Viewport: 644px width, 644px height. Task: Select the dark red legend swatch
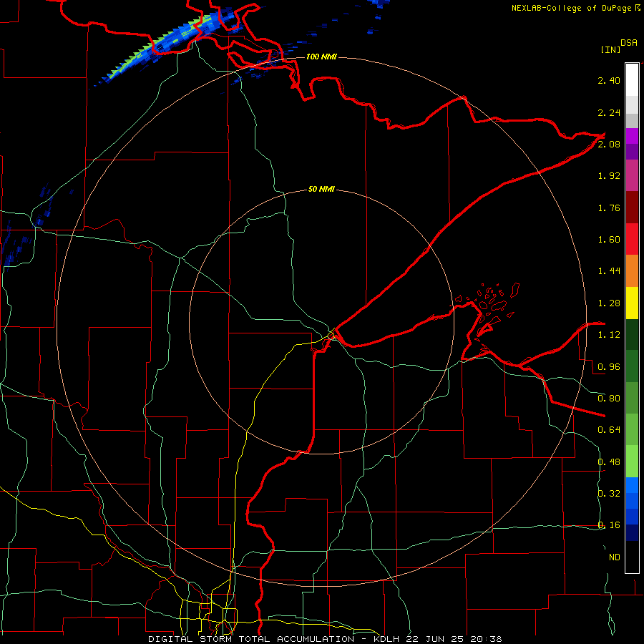[632, 207]
